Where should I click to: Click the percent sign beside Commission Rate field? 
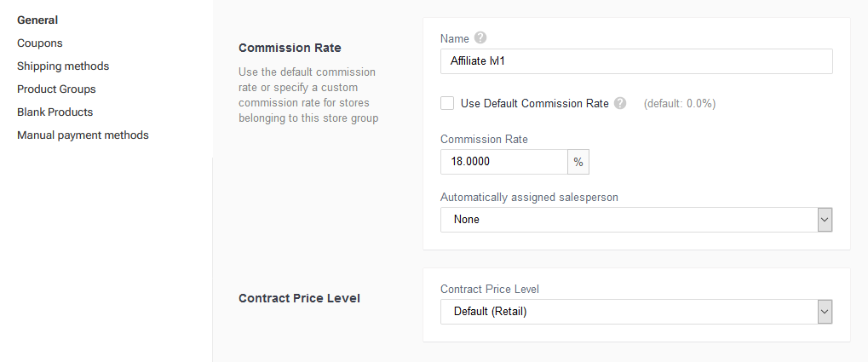pyautogui.click(x=578, y=162)
